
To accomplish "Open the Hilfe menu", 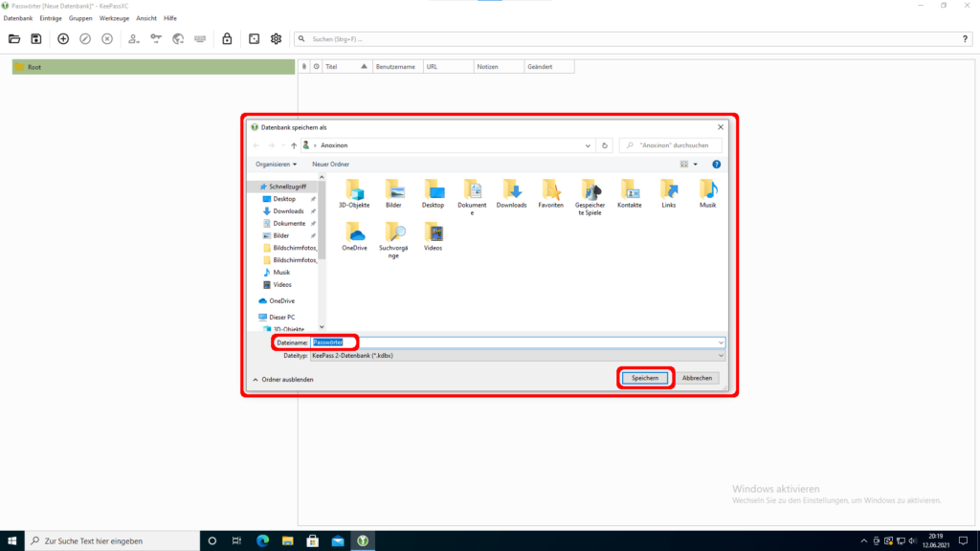I will click(170, 19).
